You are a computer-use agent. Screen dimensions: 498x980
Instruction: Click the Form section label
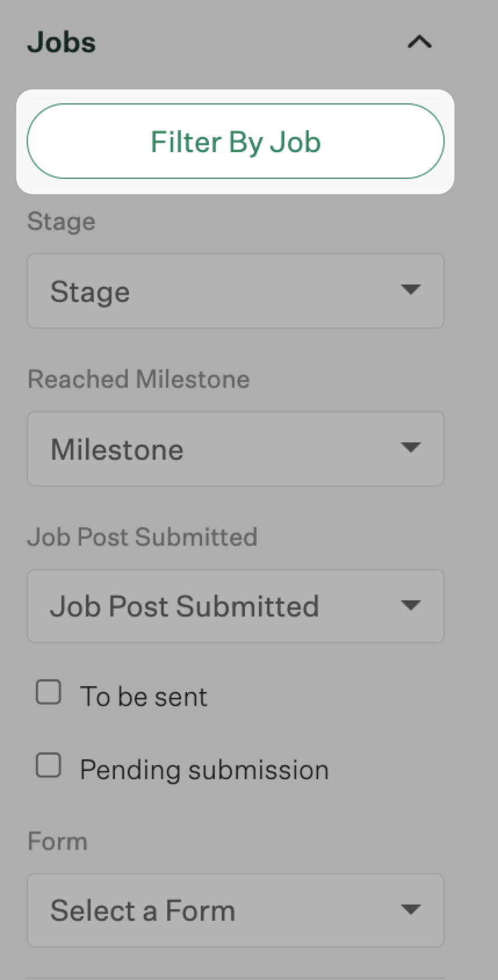[x=57, y=841]
